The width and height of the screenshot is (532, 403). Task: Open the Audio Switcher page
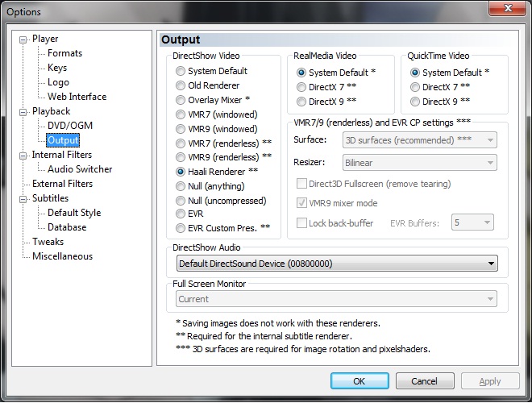(x=80, y=169)
